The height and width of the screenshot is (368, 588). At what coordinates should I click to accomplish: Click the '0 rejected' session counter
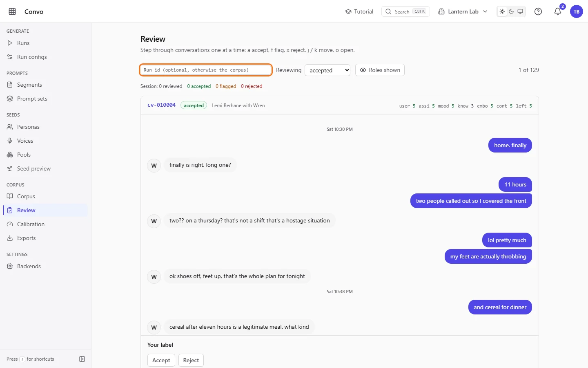252,86
